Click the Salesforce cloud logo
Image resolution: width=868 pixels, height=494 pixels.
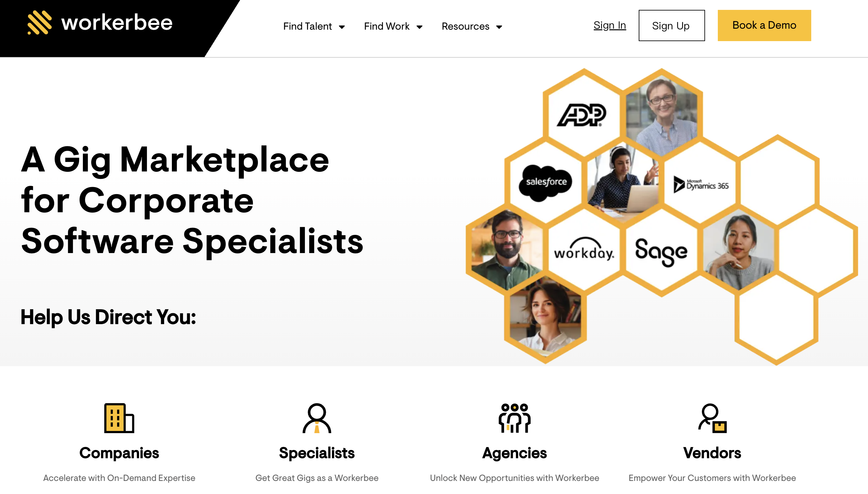[x=546, y=183]
